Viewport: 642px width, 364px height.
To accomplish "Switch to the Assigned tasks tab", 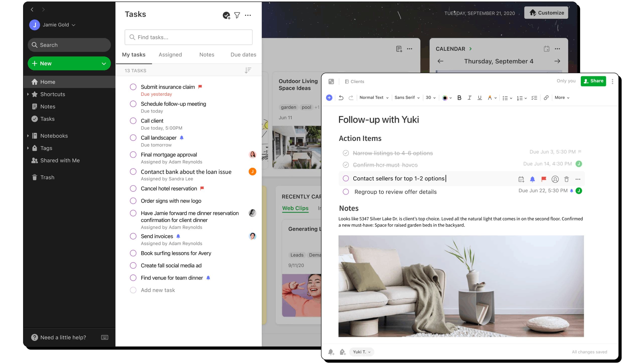I will pos(170,55).
